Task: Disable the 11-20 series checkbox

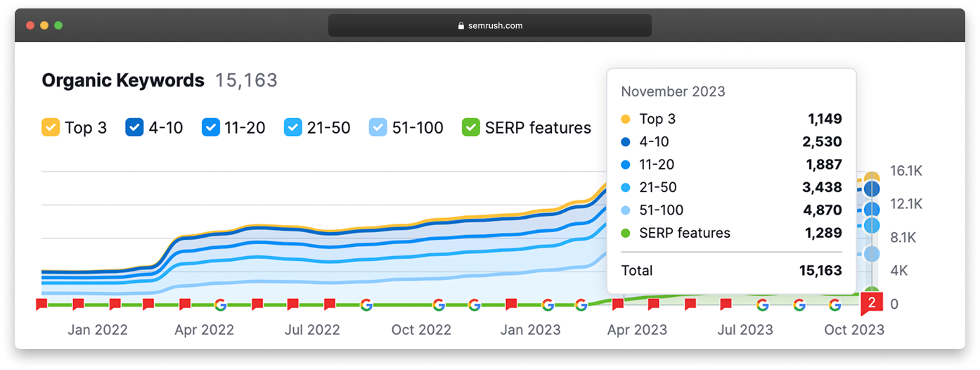Action: (211, 128)
